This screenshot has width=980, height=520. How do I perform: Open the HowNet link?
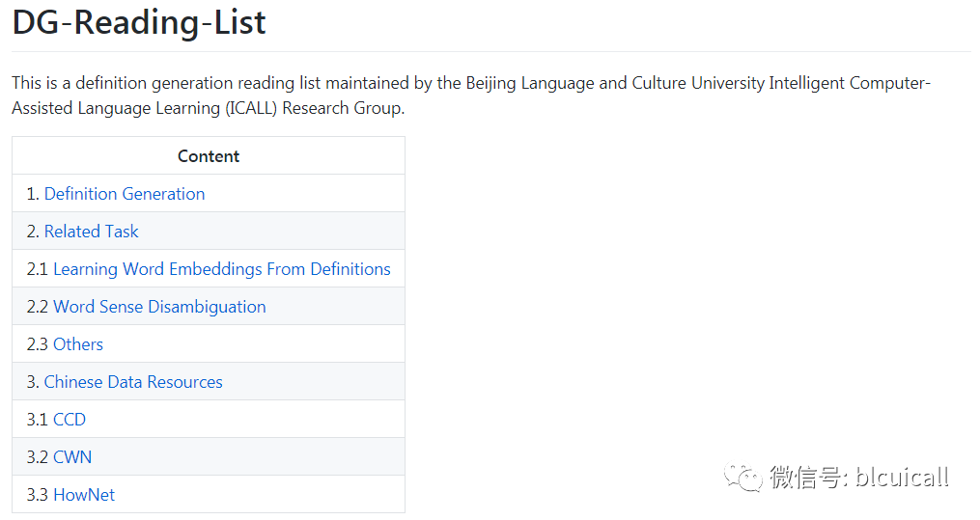(x=84, y=495)
